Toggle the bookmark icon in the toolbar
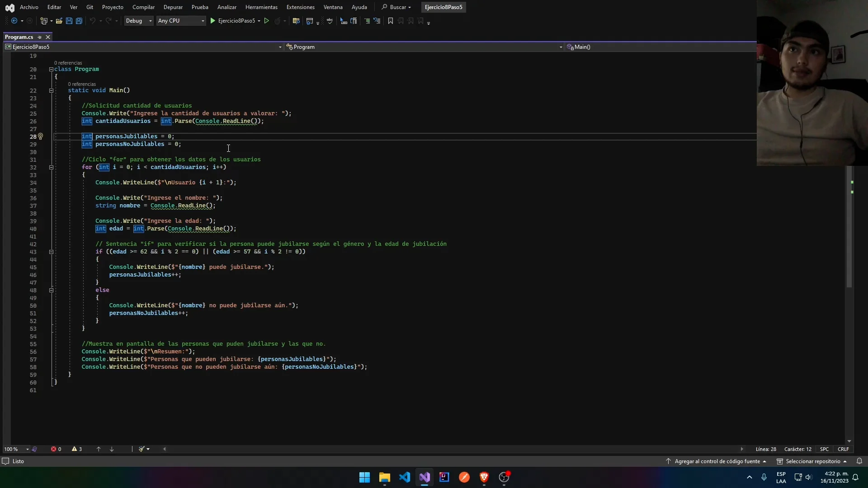868x488 pixels. [391, 21]
